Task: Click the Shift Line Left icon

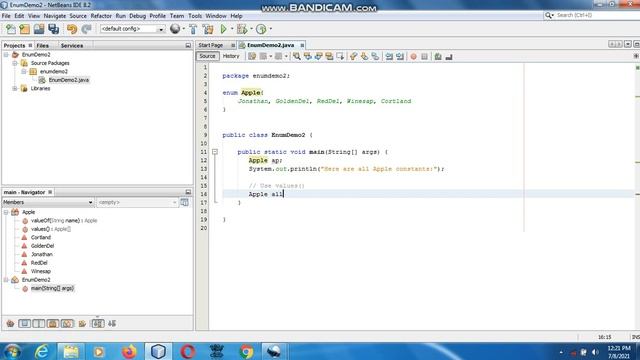Action: click(389, 56)
